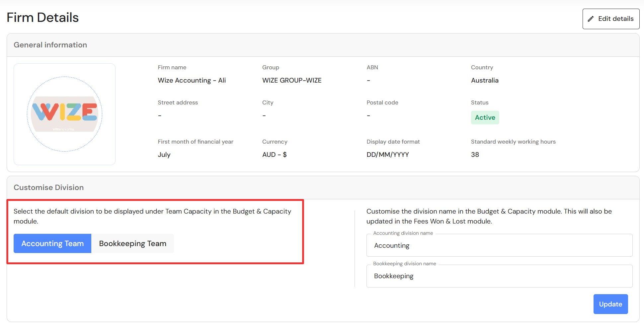Click the General information section header
This screenshot has height=323, width=644.
(x=50, y=45)
